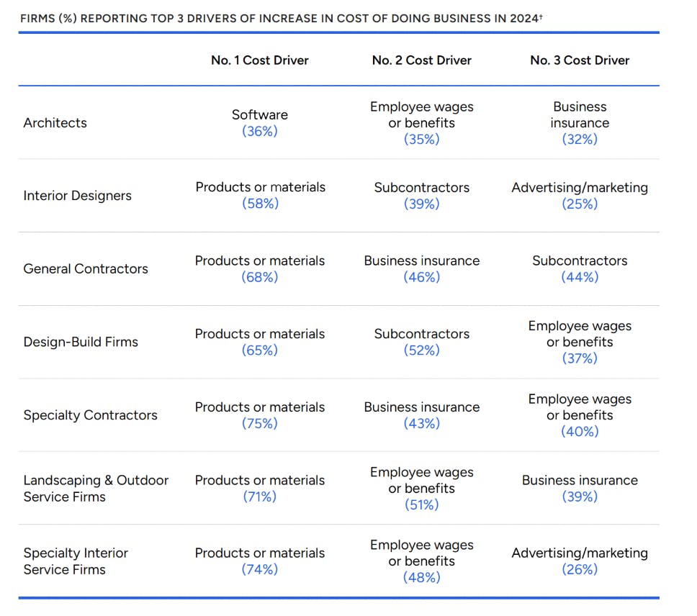Select the Architects row label

[55, 123]
